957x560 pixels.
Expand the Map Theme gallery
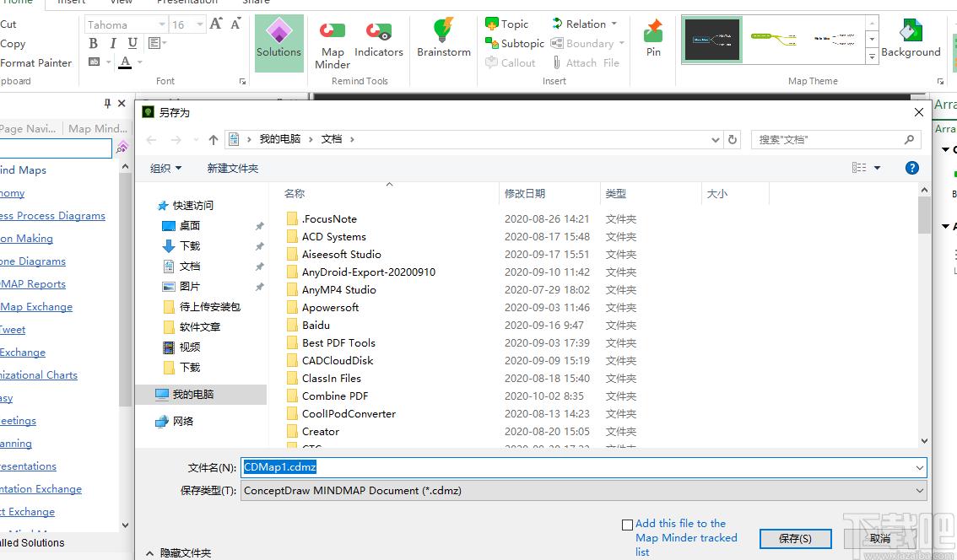[x=872, y=57]
